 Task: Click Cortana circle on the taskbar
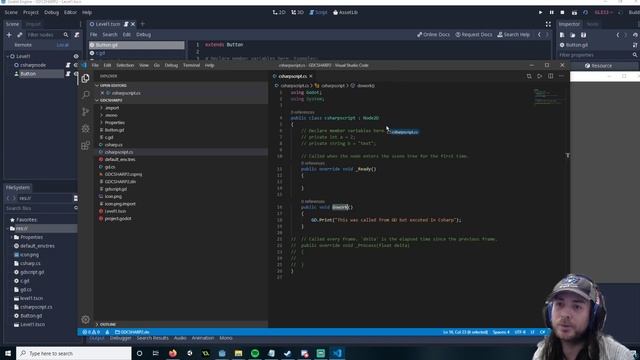pyautogui.click(x=140, y=353)
